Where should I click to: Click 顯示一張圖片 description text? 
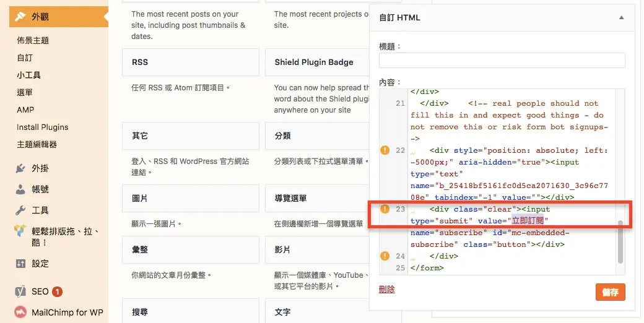tap(157, 224)
